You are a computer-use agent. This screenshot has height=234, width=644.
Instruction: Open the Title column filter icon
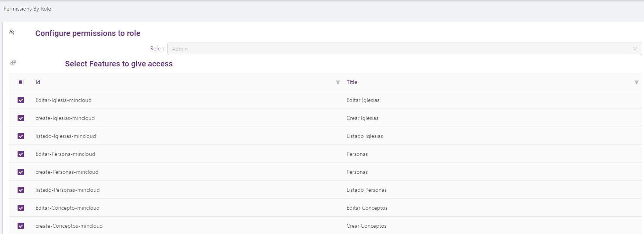637,82
